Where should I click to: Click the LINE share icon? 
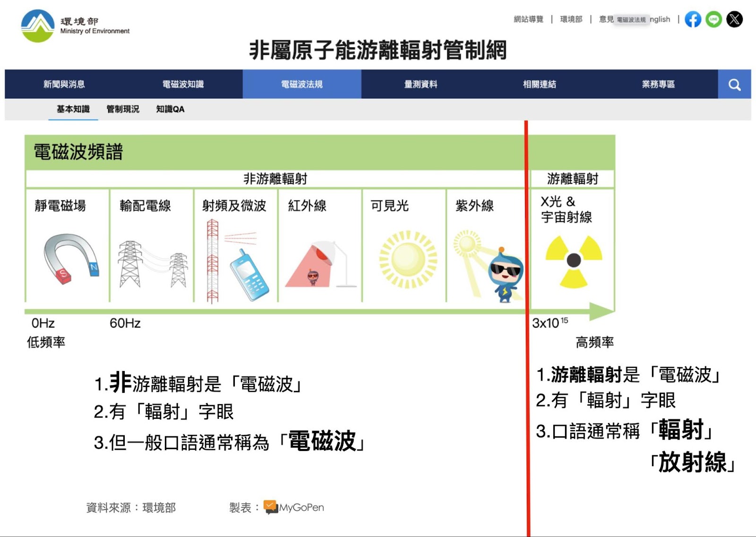[713, 19]
